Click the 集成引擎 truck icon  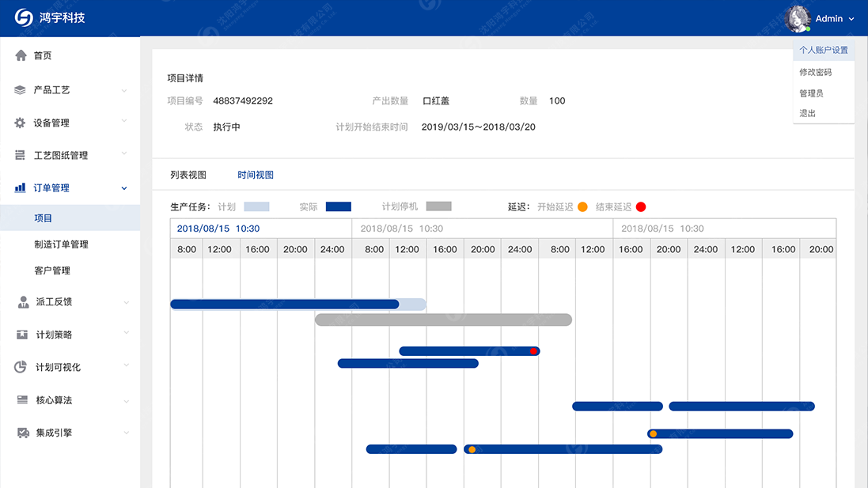[22, 433]
